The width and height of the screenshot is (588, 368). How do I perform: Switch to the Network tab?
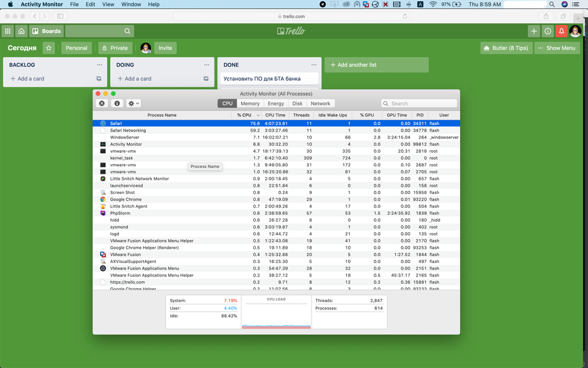(x=321, y=104)
